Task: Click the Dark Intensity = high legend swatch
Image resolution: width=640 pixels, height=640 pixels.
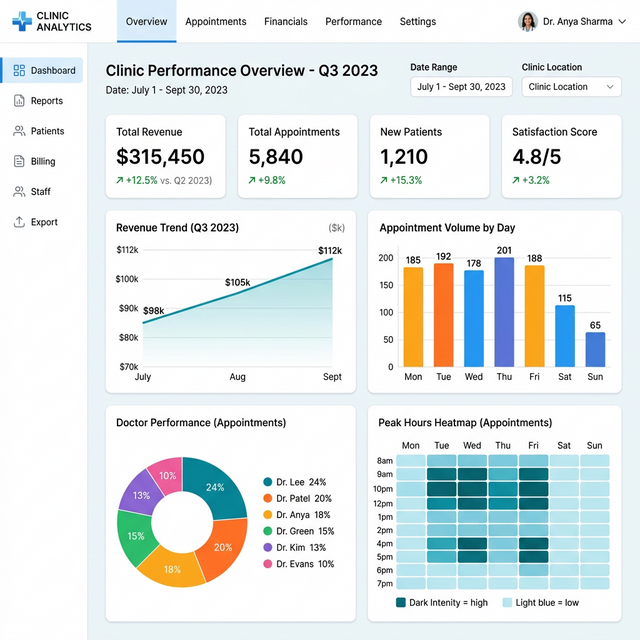Action: click(x=401, y=602)
